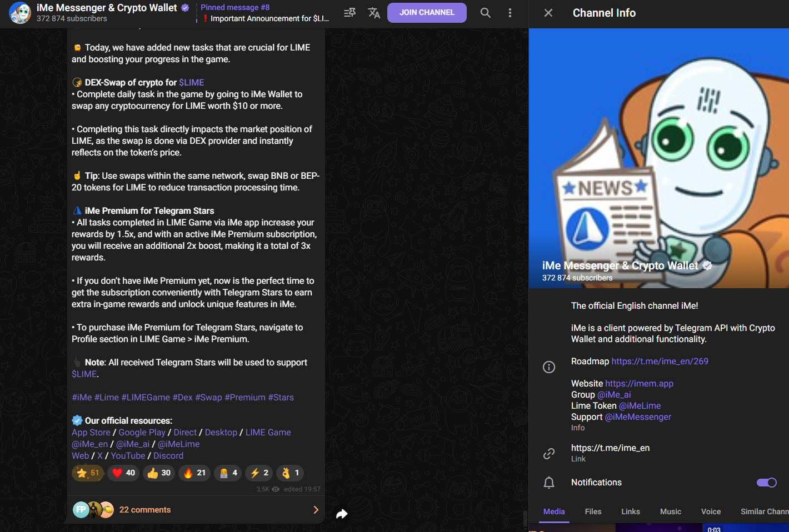Click the translate channel icon

tap(374, 13)
